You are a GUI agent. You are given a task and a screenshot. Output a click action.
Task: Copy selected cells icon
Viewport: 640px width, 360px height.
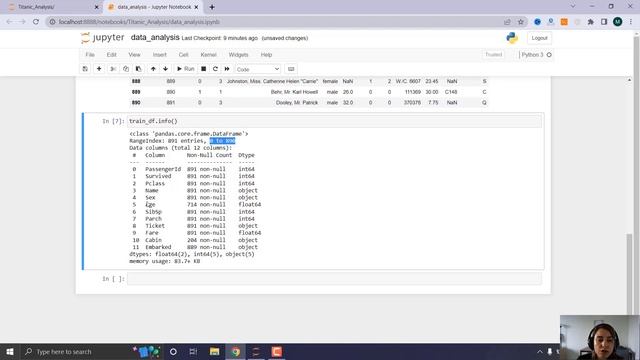pyautogui.click(x=126, y=69)
